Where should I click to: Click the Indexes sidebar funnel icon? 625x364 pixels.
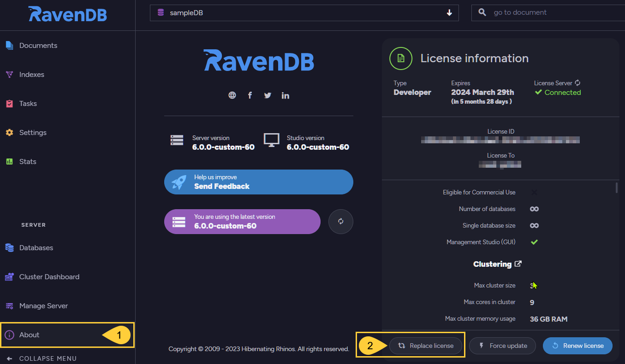[x=9, y=75]
